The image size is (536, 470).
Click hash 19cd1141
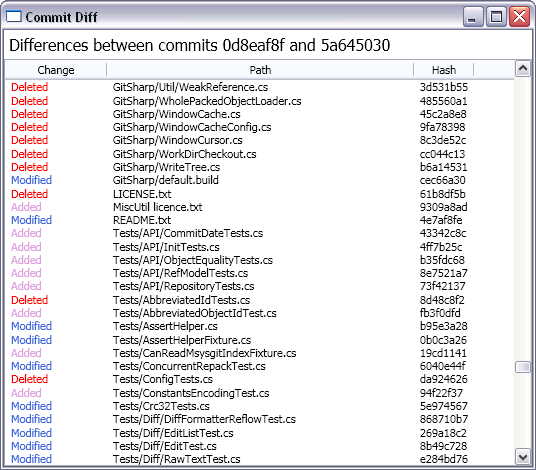443,353
